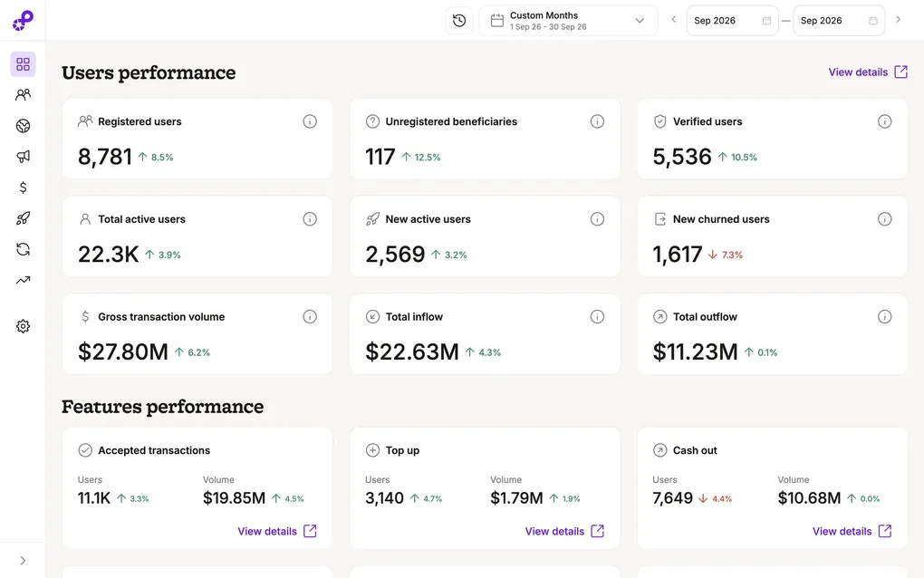Click the Gross transaction volume $27.80M
This screenshot has height=578, width=924.
point(123,352)
